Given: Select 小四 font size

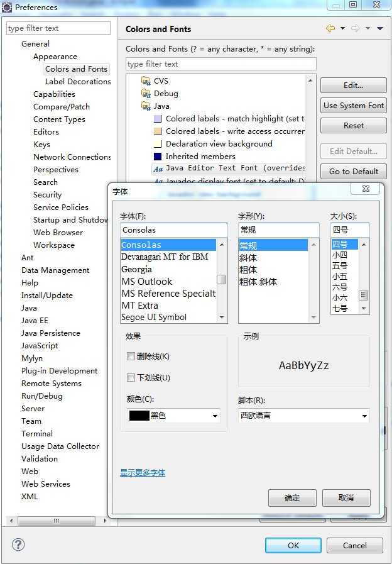Looking at the screenshot, I should pos(340,255).
